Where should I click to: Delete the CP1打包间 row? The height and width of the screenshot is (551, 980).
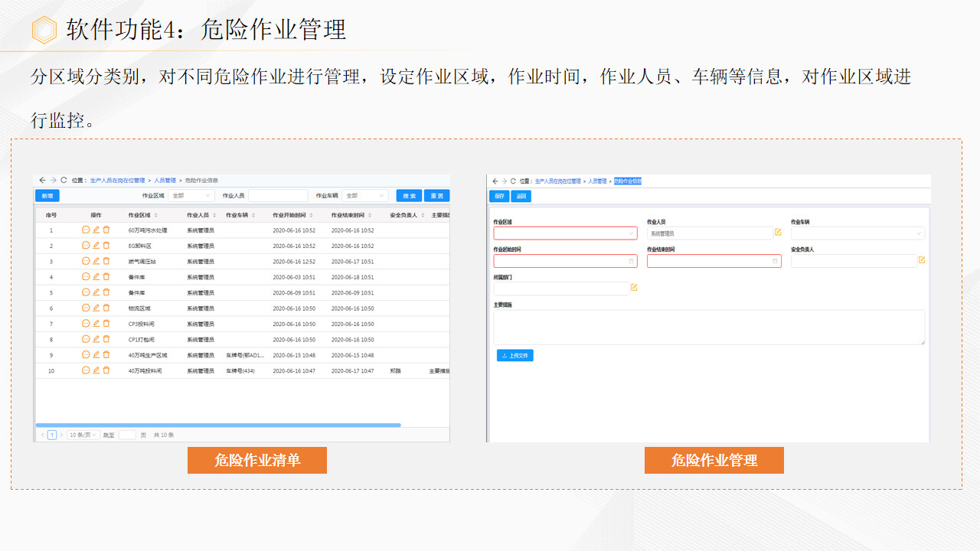[x=106, y=339]
